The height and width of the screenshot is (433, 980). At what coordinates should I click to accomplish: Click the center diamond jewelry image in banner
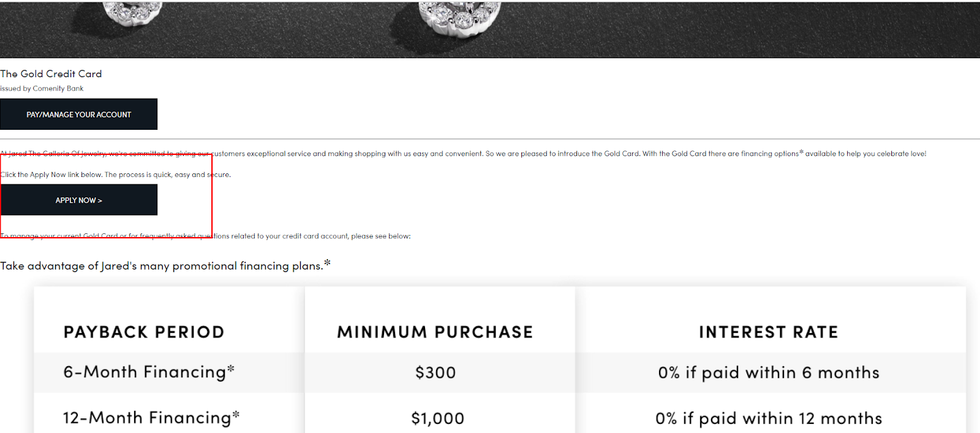(x=459, y=16)
